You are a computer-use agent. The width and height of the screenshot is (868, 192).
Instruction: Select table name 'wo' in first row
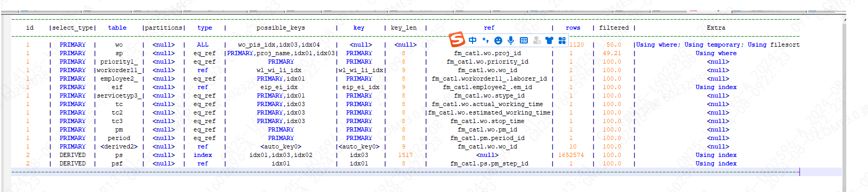pyautogui.click(x=119, y=45)
